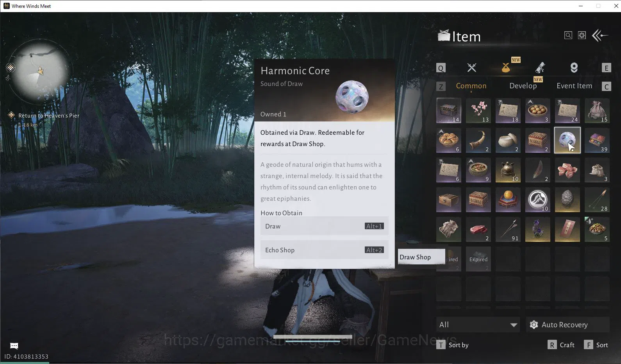Select the bowl of buns with 3
Viewport: 621px width, 364px height.
point(538,111)
